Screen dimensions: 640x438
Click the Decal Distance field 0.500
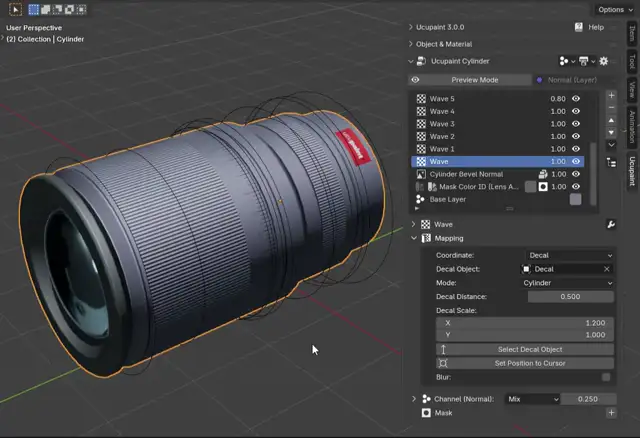pyautogui.click(x=570, y=297)
